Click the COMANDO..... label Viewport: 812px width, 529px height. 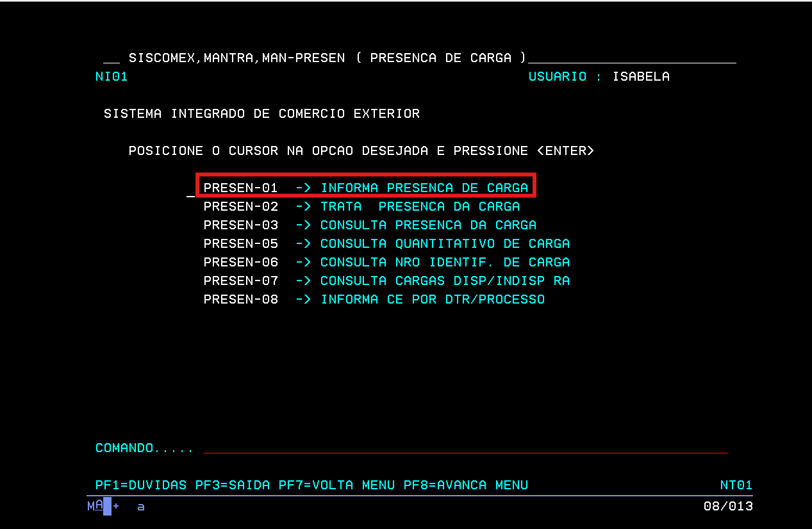(145, 448)
